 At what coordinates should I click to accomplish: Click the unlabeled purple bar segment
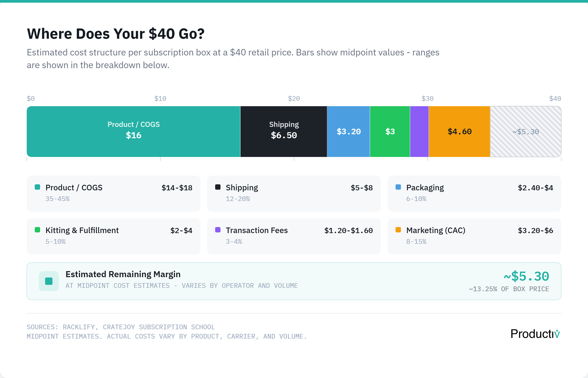tap(419, 132)
